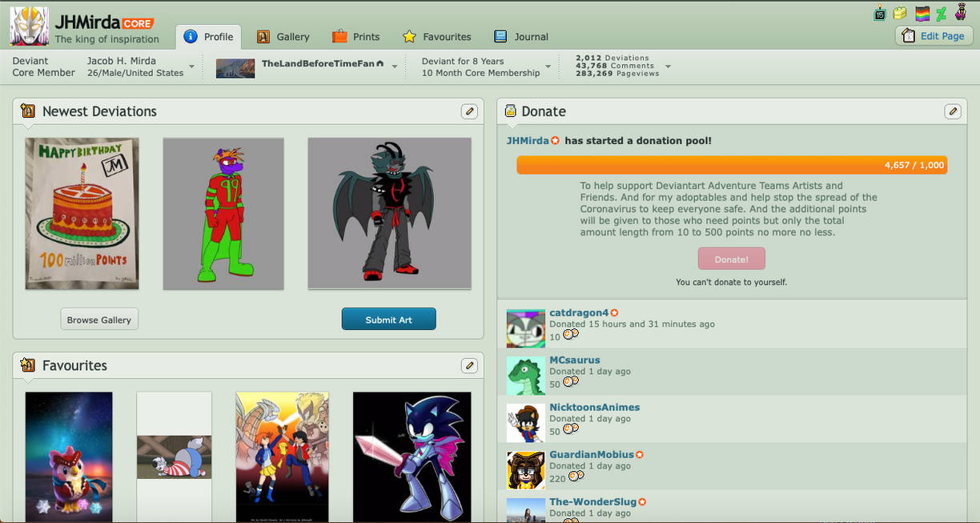980x523 pixels.
Task: Click the points coin icon beside catdragon4's 10
Action: pyautogui.click(x=570, y=335)
